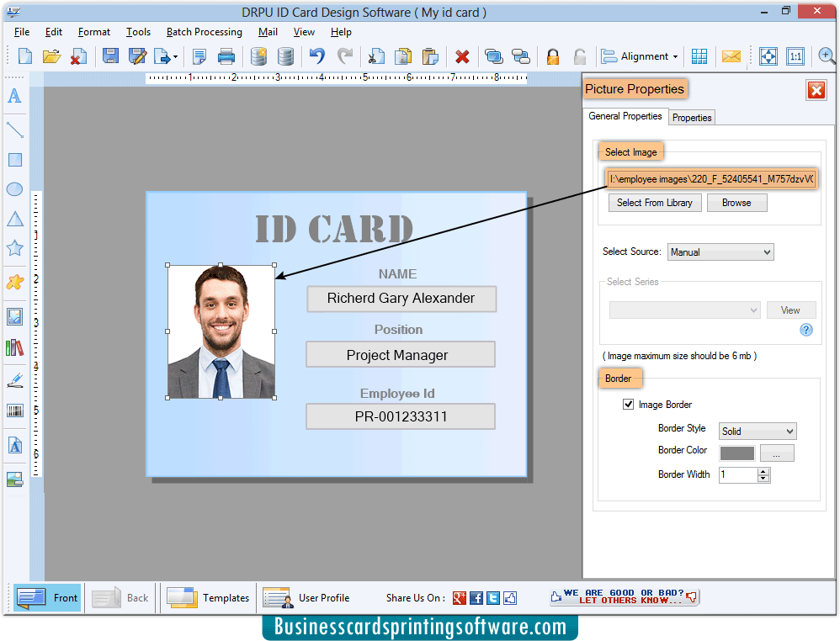Select the Ellipse shape tool

[x=15, y=189]
